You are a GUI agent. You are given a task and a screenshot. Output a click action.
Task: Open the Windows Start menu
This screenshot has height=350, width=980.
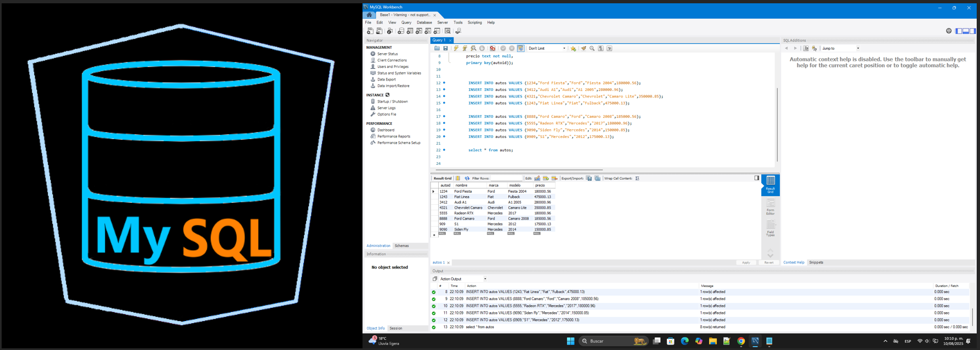(x=570, y=341)
